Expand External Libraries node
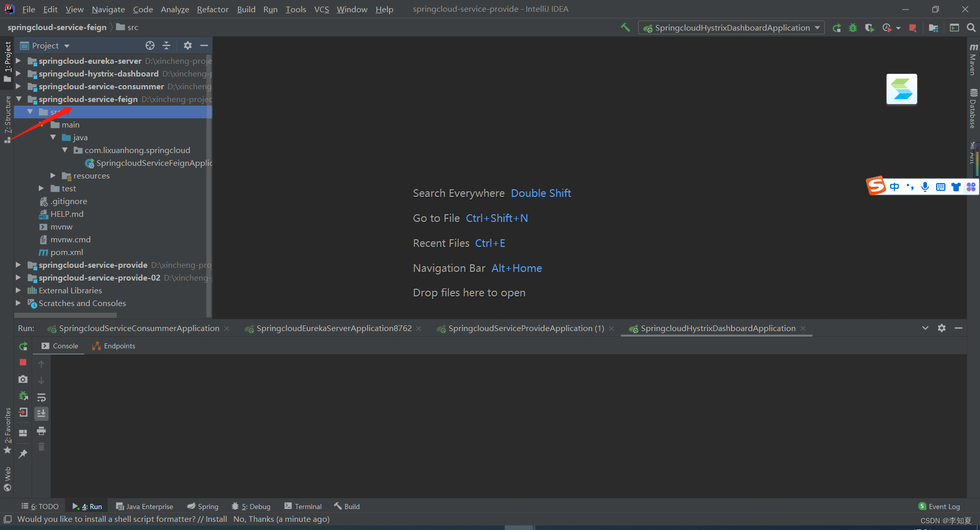The width and height of the screenshot is (980, 530). [x=18, y=290]
